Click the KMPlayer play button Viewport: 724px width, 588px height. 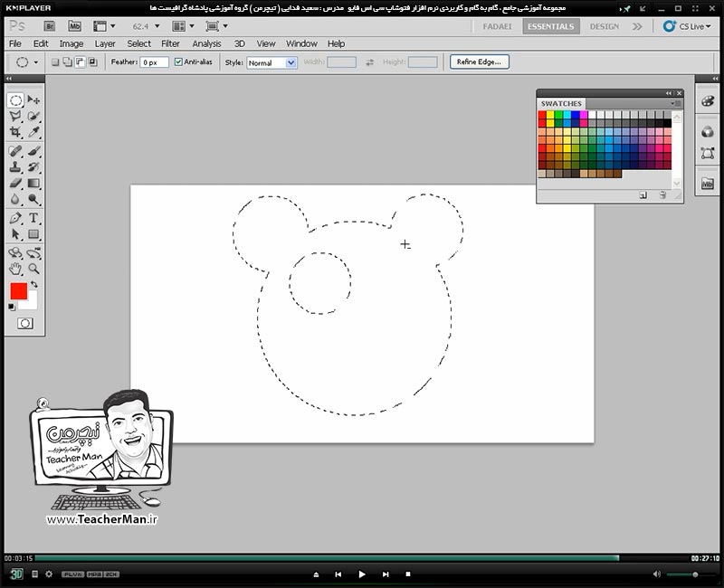361,574
